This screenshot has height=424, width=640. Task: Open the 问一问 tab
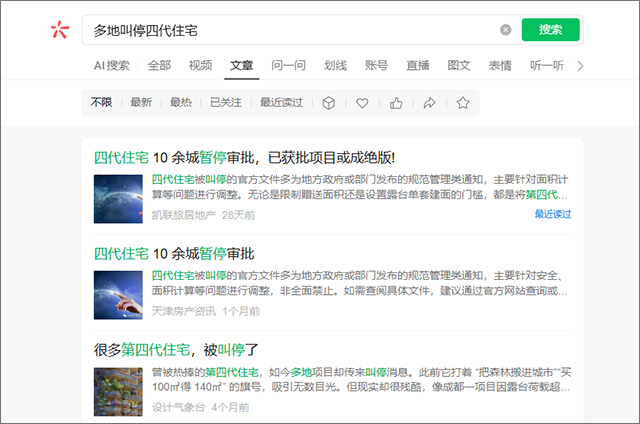pos(288,65)
